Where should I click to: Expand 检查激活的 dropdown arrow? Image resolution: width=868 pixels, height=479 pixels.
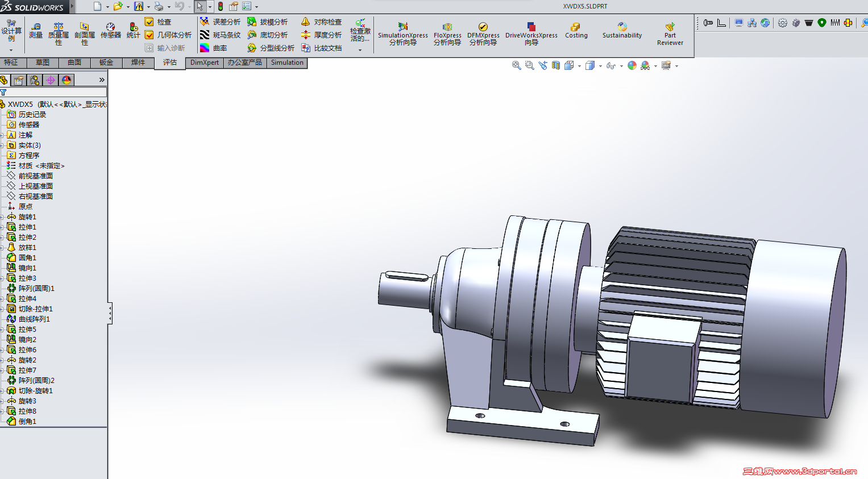(x=360, y=50)
